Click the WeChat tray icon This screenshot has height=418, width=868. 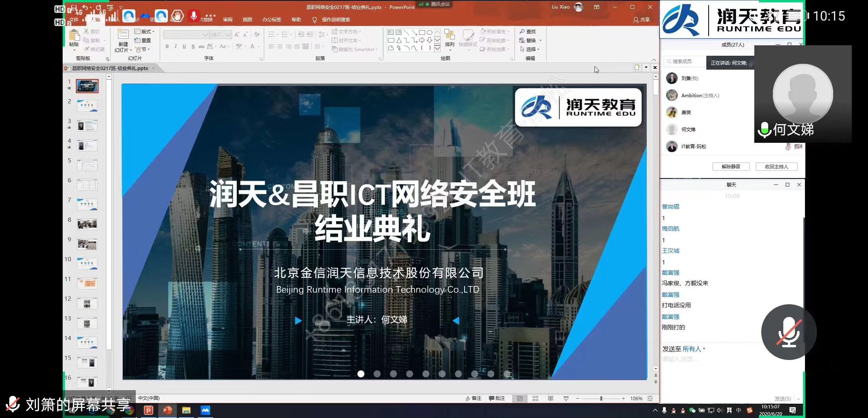[x=692, y=410]
